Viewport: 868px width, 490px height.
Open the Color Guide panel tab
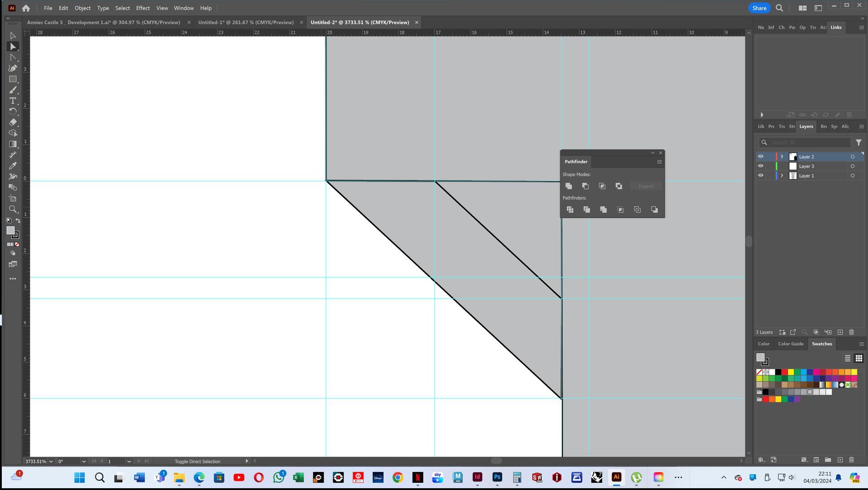point(790,344)
